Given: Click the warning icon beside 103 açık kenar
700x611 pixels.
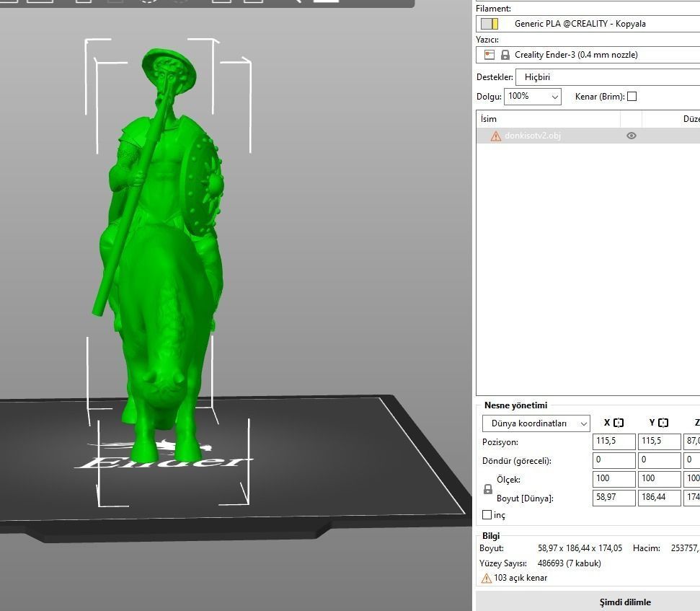Looking at the screenshot, I should 486,579.
